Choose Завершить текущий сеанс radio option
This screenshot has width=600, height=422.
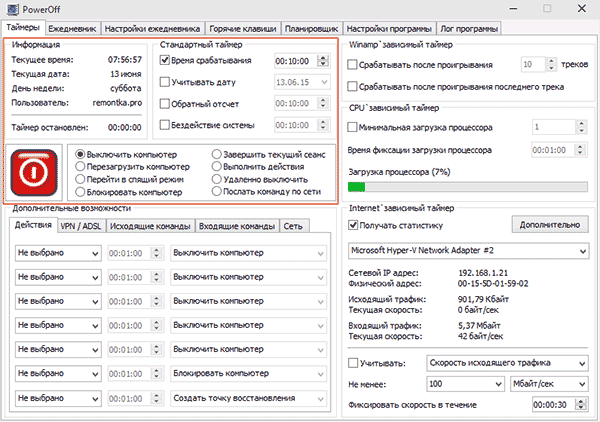pyautogui.click(x=216, y=155)
